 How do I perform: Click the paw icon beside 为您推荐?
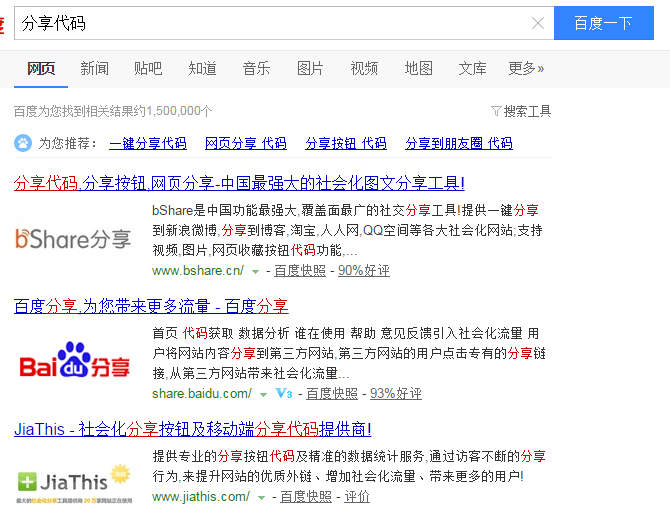click(x=23, y=143)
